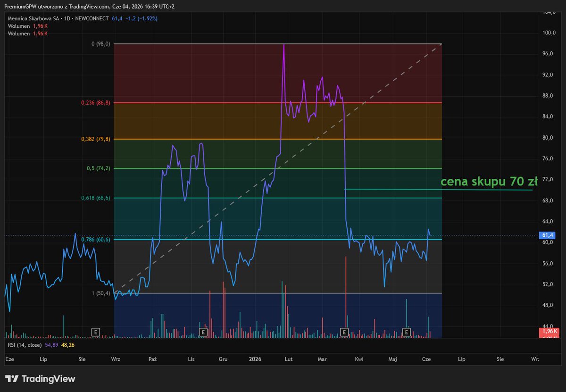Image resolution: width=566 pixels, height=392 pixels.
Task: Select the dashed diagonal Fibonacci trend line
Action: coord(278,168)
